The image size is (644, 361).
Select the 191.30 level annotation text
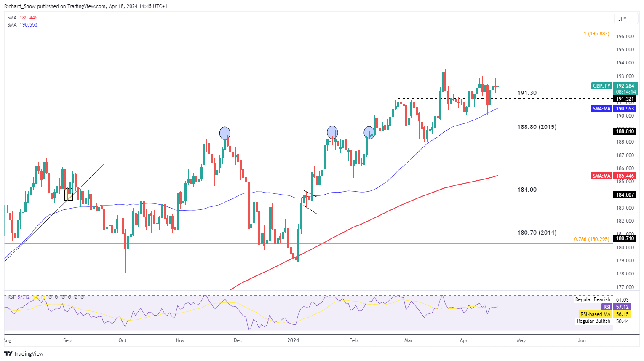tap(527, 93)
